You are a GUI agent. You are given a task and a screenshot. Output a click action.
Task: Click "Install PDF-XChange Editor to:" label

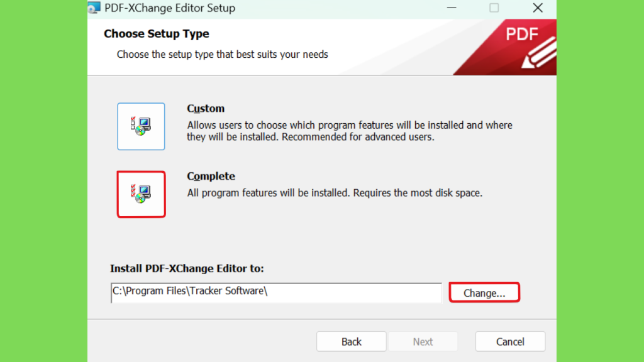[187, 268]
